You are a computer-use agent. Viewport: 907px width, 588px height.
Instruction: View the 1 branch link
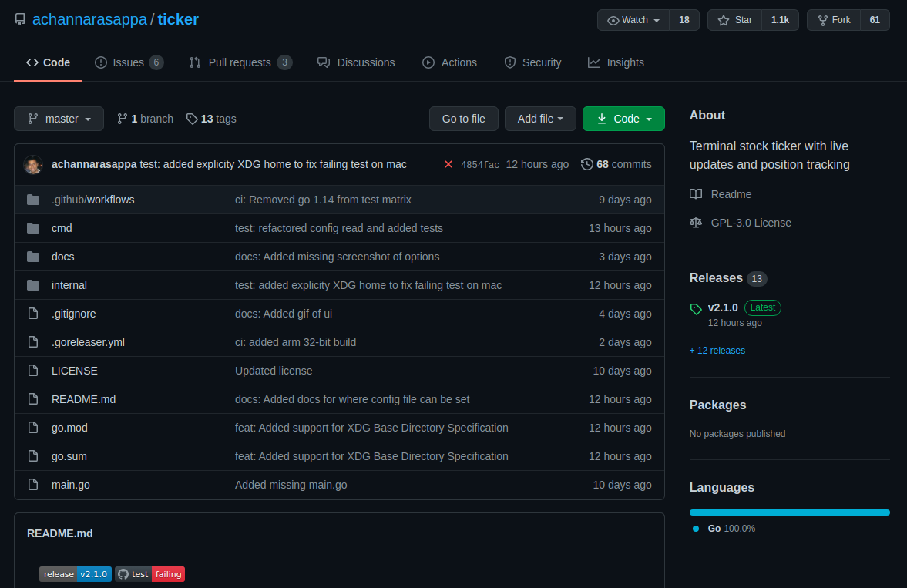coord(145,119)
